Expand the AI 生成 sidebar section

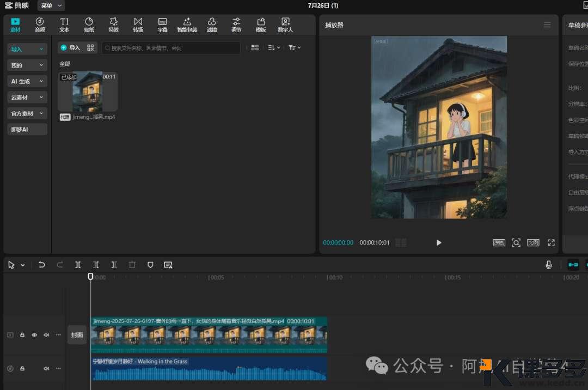tap(27, 81)
